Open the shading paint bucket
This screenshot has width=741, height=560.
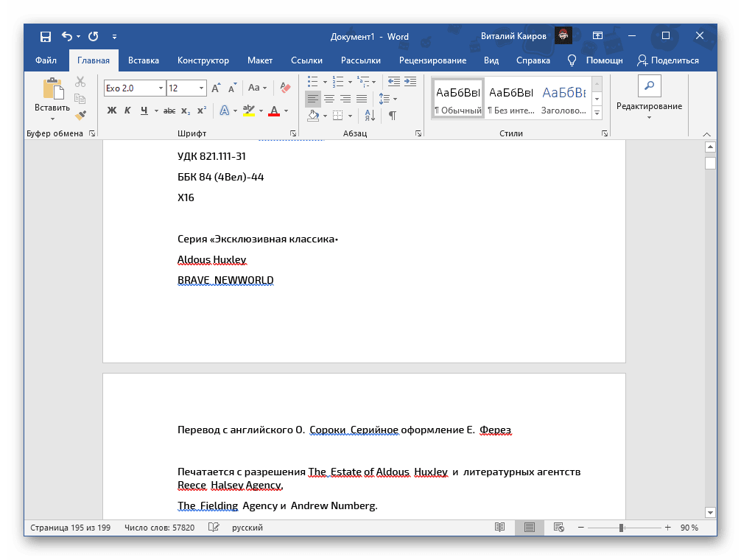click(x=313, y=115)
